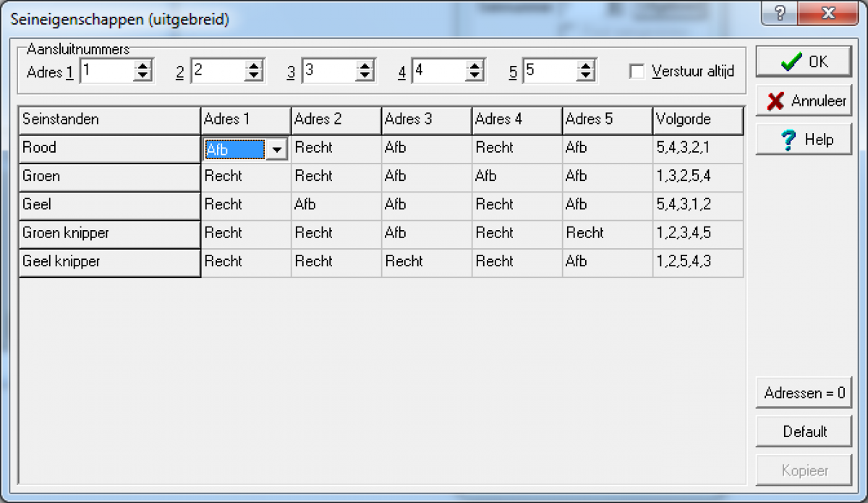
Task: Click the Afb cell for Rood, Adres 5
Action: click(x=608, y=149)
